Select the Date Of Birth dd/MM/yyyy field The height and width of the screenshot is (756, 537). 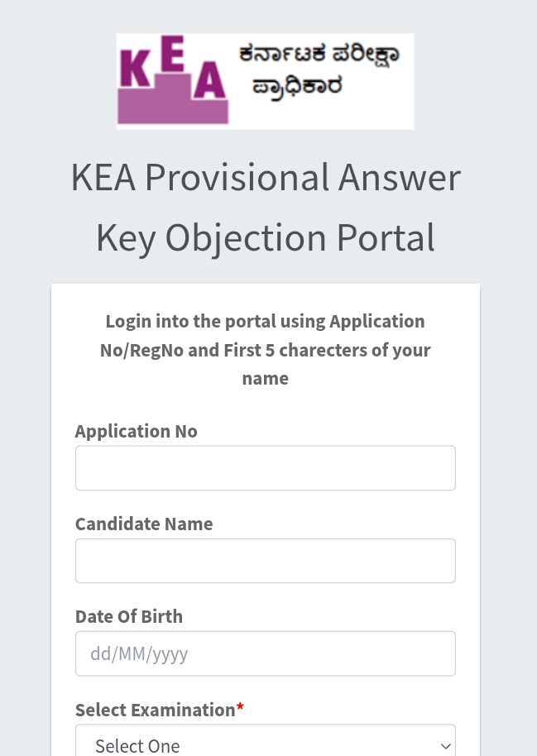pos(265,653)
